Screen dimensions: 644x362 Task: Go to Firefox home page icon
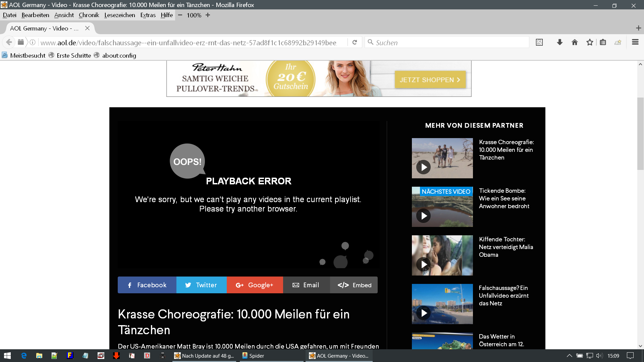(x=575, y=42)
